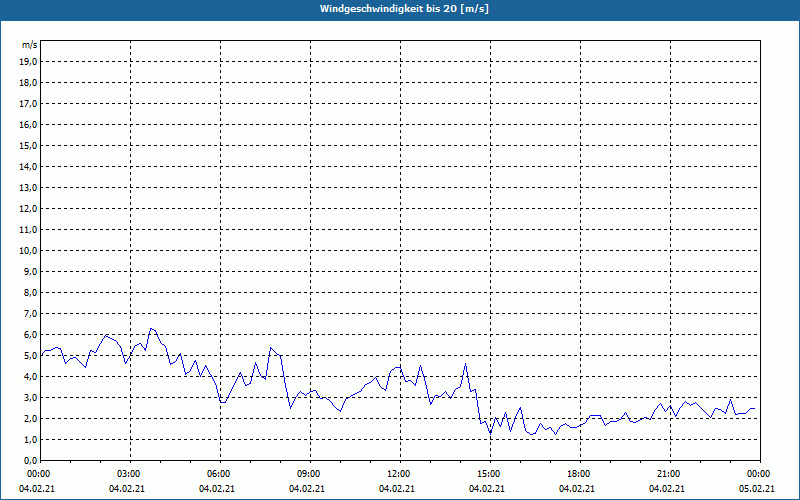Pick the 5,0 y-axis label
Image resolution: width=800 pixels, height=500 pixels.
click(30, 356)
